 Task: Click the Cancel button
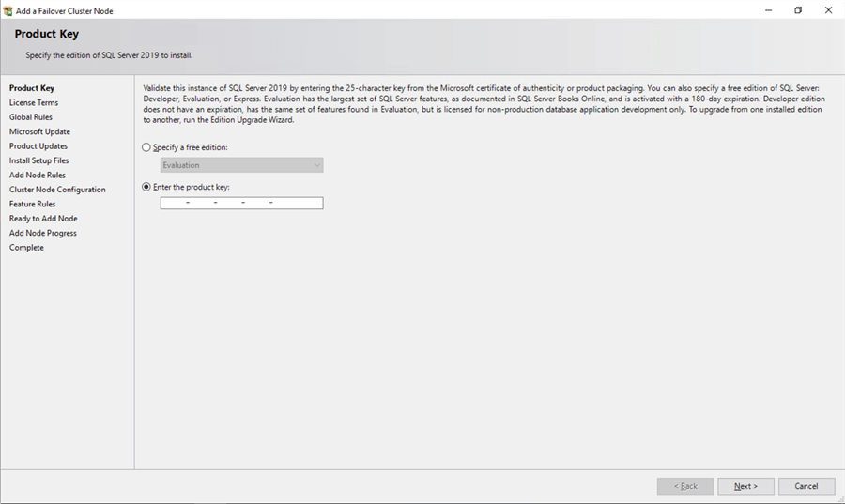pyautogui.click(x=806, y=486)
